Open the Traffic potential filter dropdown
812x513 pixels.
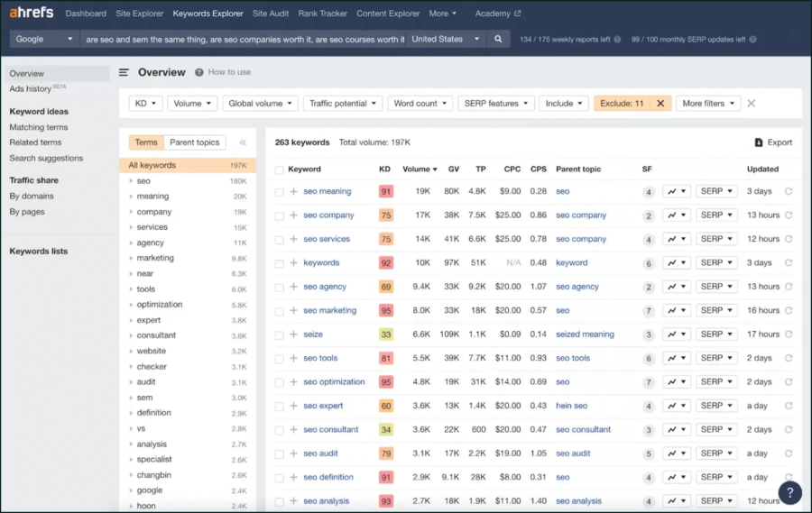pos(343,104)
